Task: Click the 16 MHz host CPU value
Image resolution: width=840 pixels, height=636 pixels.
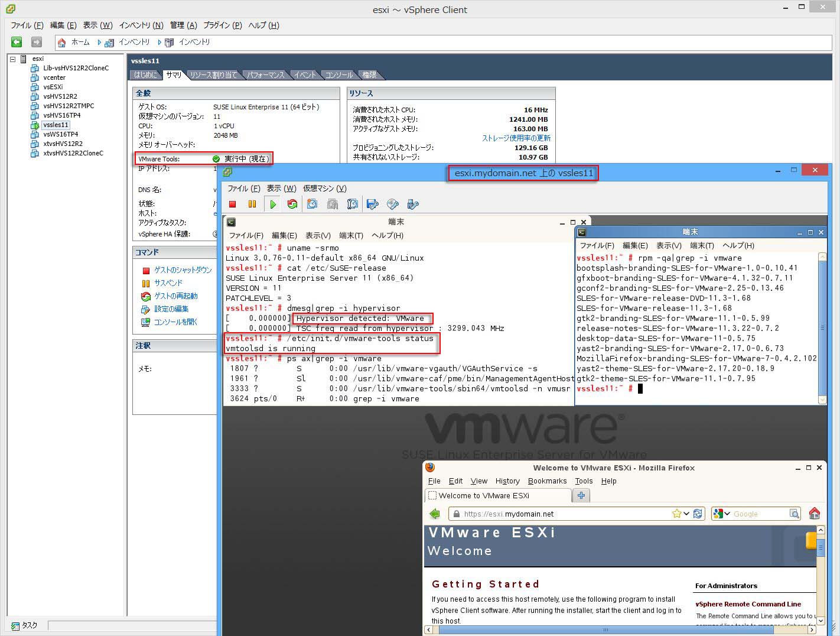Action: 536,110
